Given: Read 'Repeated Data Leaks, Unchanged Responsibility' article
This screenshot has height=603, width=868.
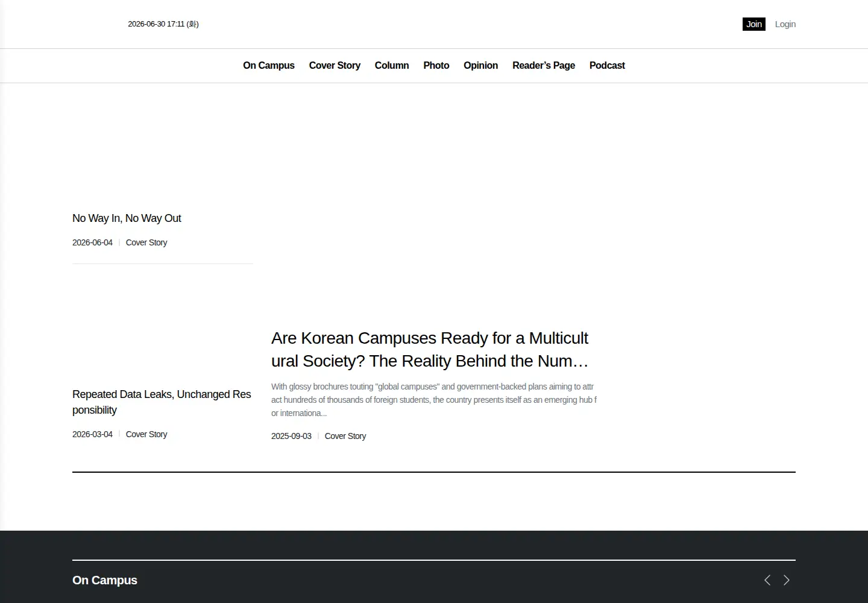Looking at the screenshot, I should point(162,402).
